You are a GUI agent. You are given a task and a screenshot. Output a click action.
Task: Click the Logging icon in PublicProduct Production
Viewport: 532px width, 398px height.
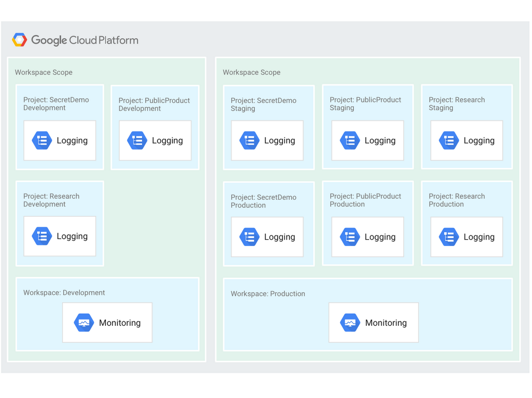[350, 236]
